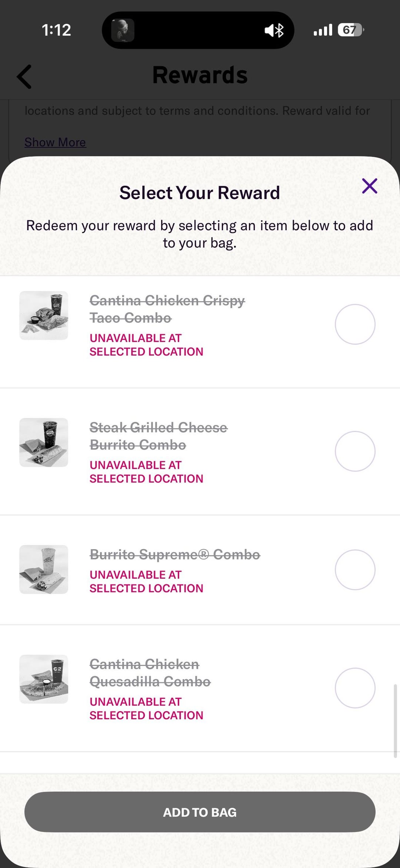This screenshot has width=400, height=868.
Task: Tap the Burrito Supreme Combo item name
Action: click(x=175, y=555)
